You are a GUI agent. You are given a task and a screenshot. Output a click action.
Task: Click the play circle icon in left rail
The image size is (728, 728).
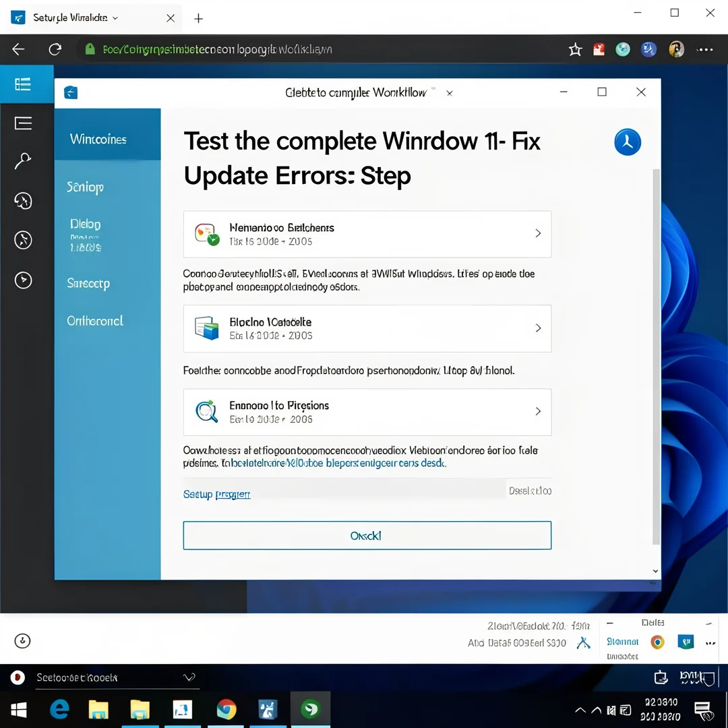click(23, 280)
